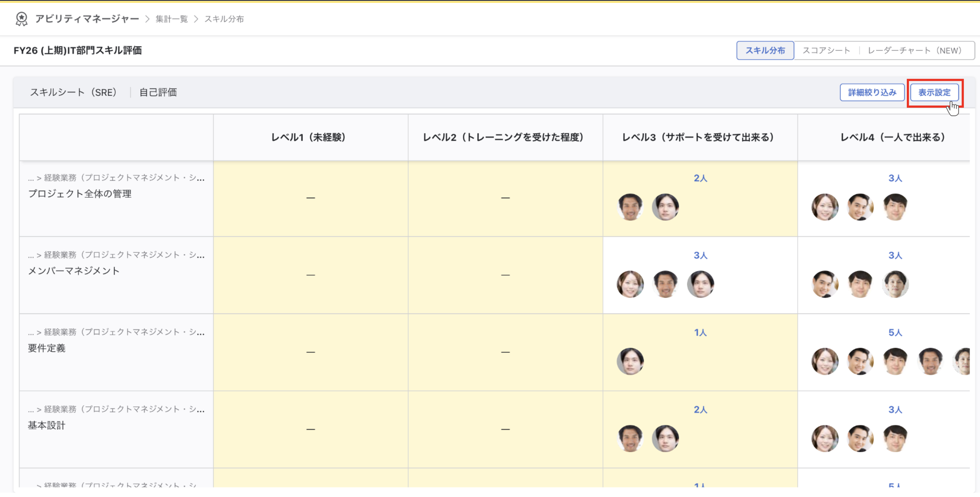Viewport: 980px width, 497px height.
Task: Click the レベル1（未経験） column header
Action: click(311, 137)
